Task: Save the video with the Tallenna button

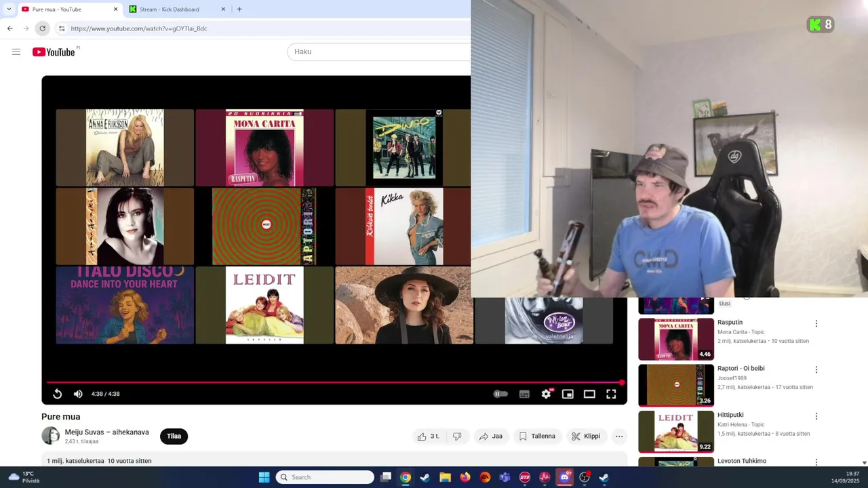Action: pos(537,436)
